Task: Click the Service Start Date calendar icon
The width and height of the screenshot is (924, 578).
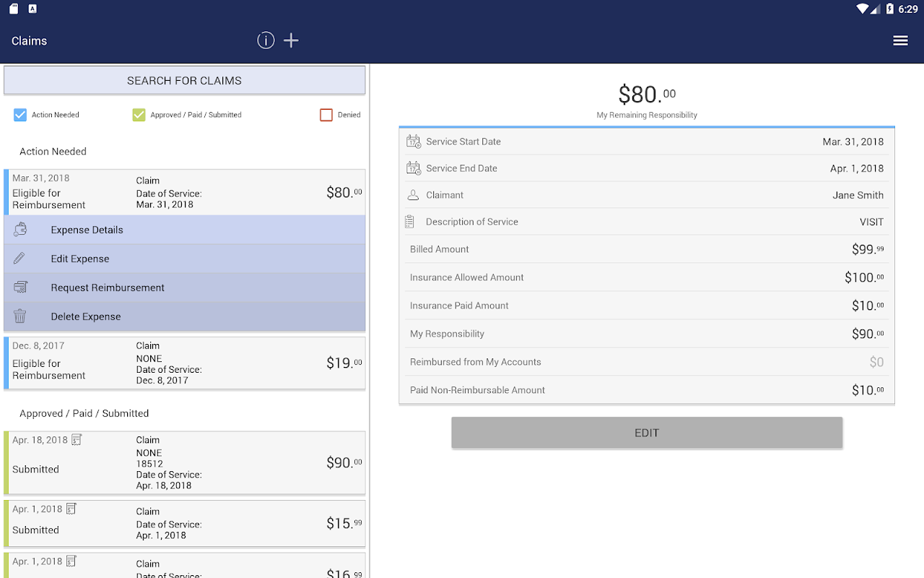Action: 414,142
